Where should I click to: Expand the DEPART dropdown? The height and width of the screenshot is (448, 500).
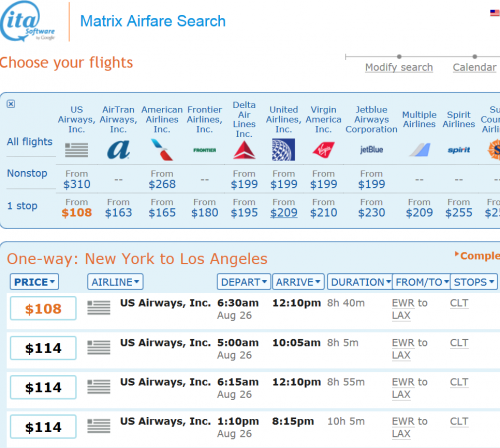click(244, 282)
